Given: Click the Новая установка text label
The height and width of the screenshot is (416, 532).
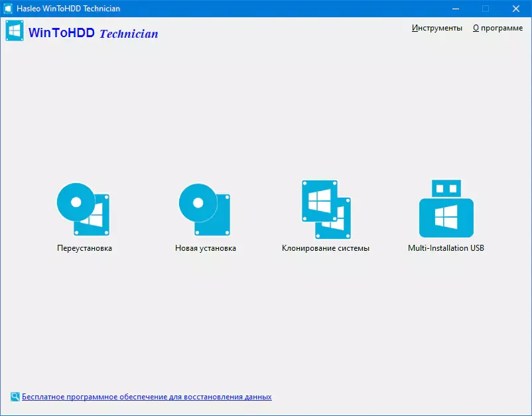Looking at the screenshot, I should [x=205, y=248].
